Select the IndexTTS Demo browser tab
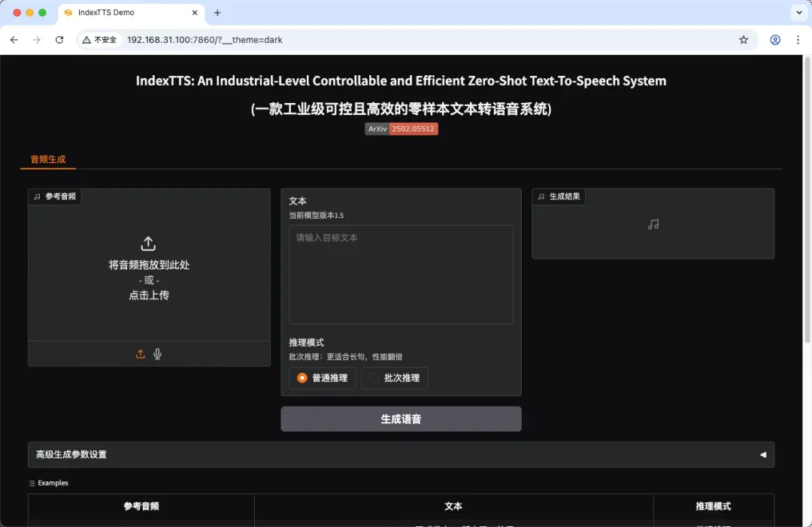Image resolution: width=812 pixels, height=527 pixels. [x=128, y=13]
